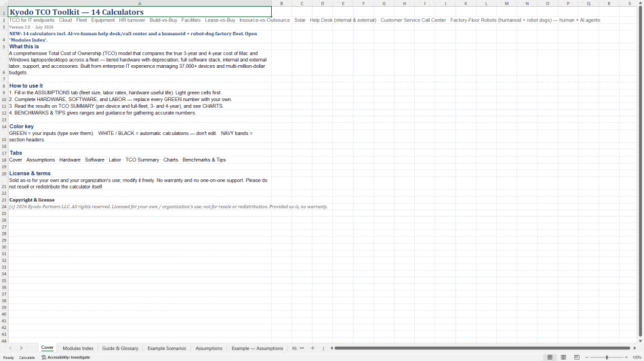The image size is (644, 361).
Task: Select column S header
Action: coord(629,3)
